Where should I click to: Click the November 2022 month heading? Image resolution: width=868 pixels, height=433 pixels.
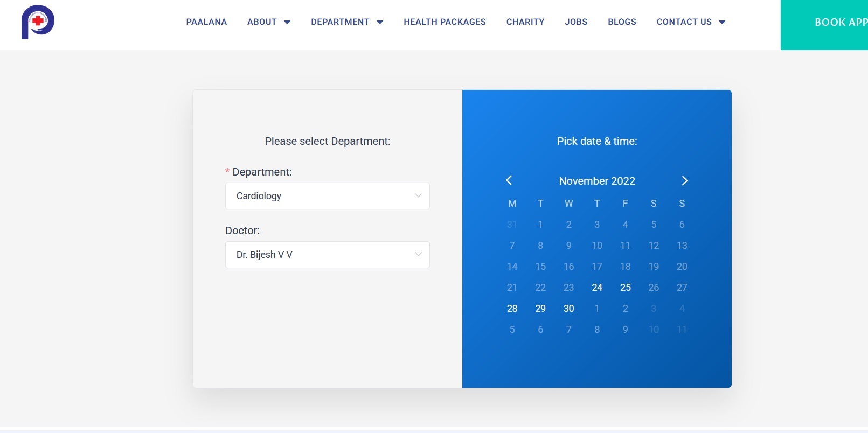pos(597,181)
